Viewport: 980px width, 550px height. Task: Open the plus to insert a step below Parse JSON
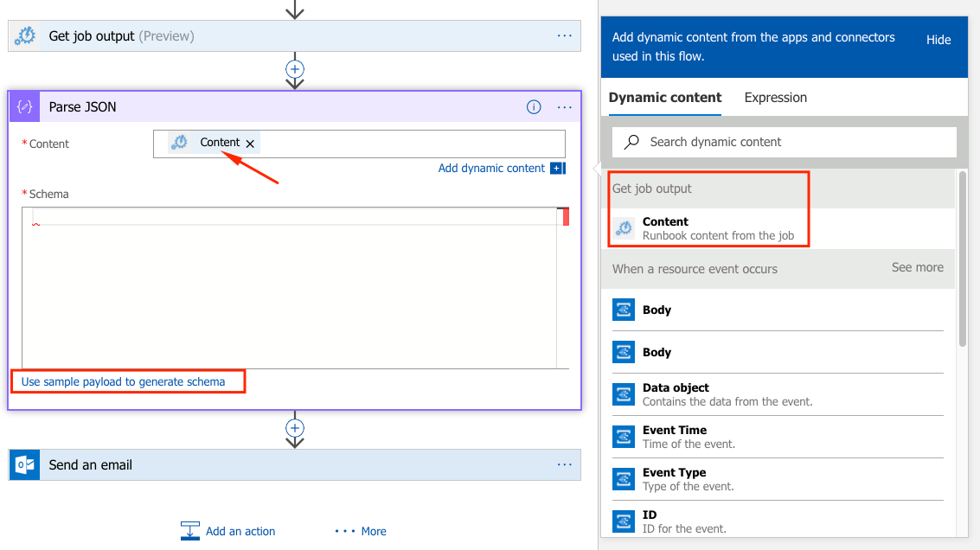coord(295,427)
